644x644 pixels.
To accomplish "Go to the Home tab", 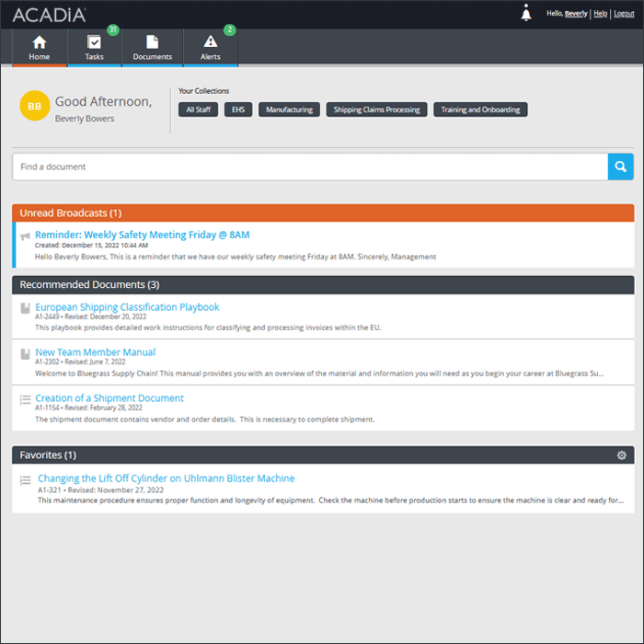I will (40, 47).
